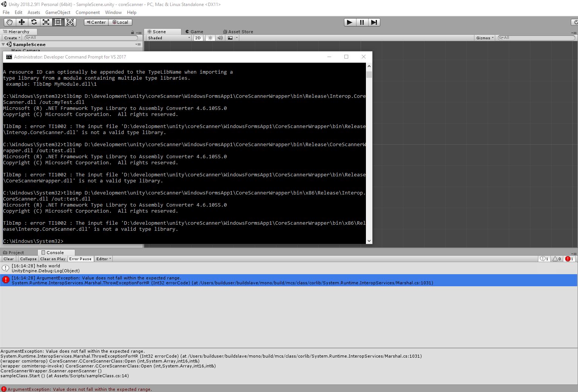Click the sampleClass.Start stack trace line
The width and height of the screenshot is (578, 392).
click(65, 376)
